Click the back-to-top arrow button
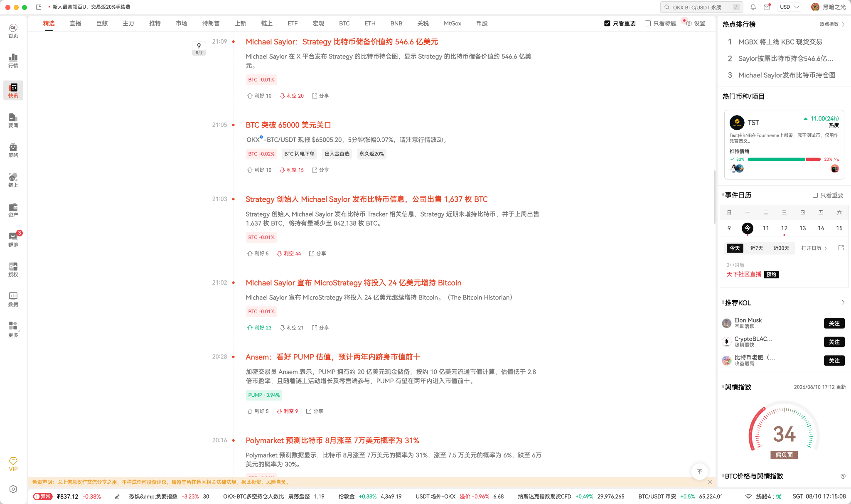Viewport: 851px width, 504px height. [x=700, y=471]
